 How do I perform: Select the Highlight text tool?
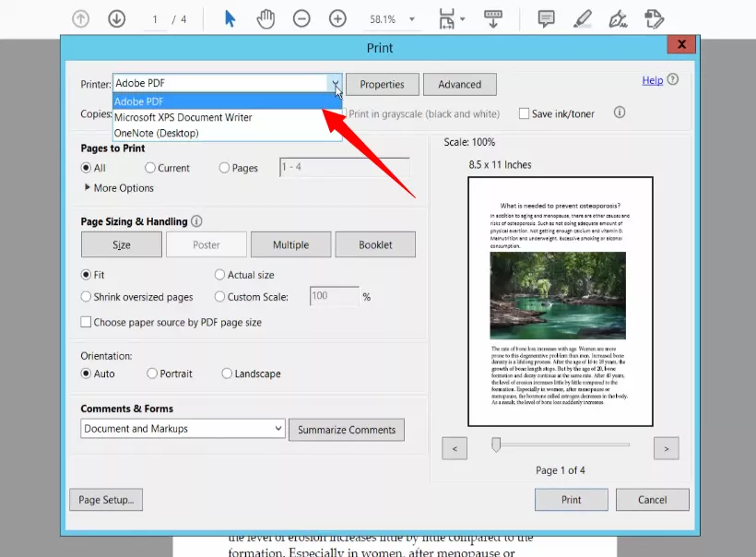[x=583, y=18]
